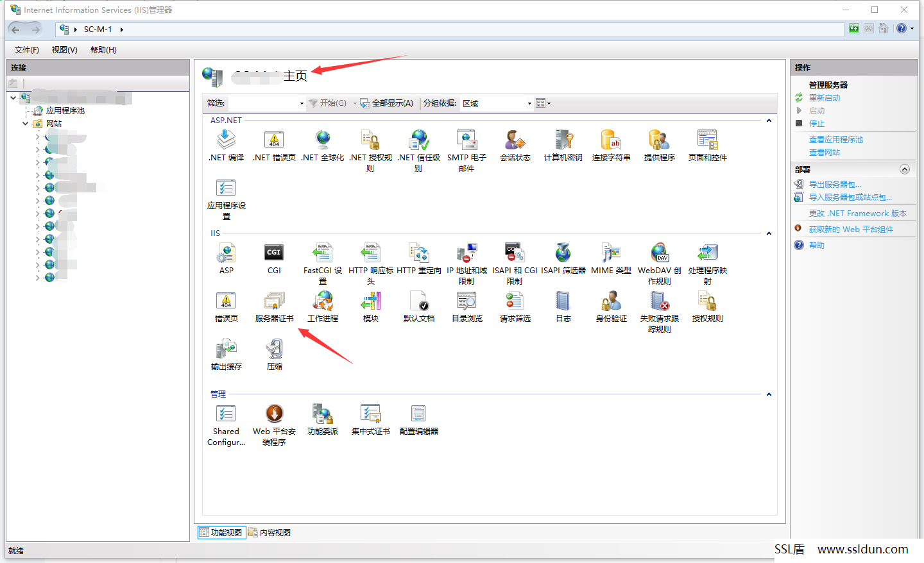Collapse the ASP.NET group section
924x563 pixels.
(x=769, y=121)
